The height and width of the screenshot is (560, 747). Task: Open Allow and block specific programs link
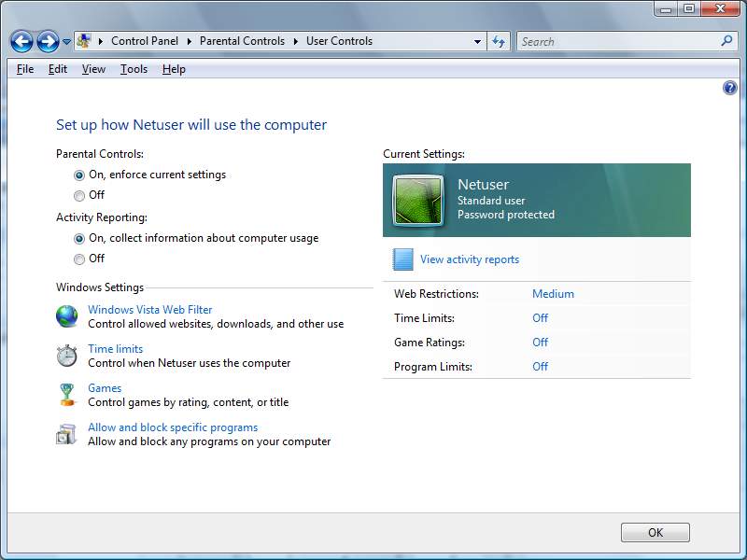[x=173, y=427]
